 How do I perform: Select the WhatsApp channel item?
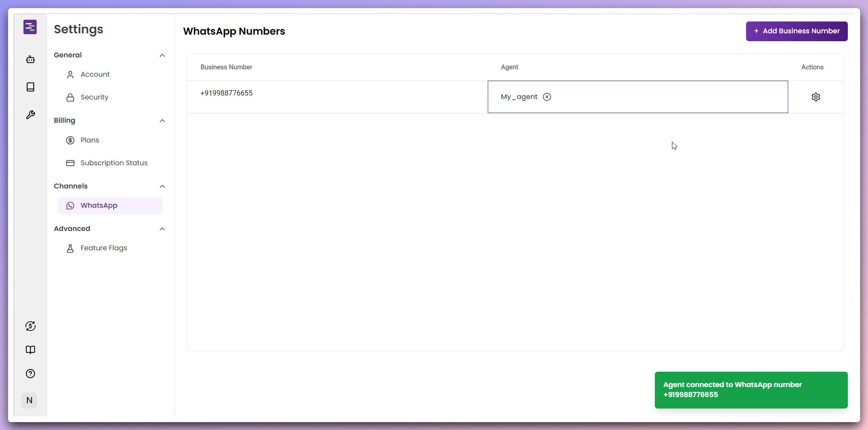(110, 206)
